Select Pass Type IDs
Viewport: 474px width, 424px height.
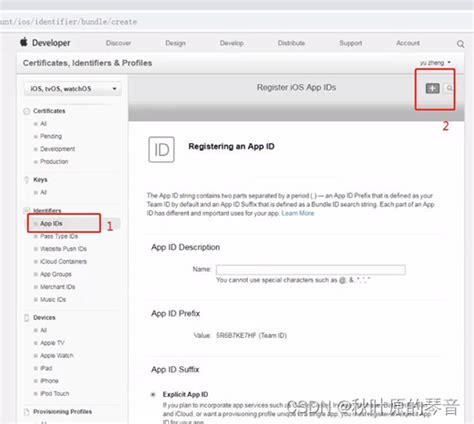click(x=59, y=236)
